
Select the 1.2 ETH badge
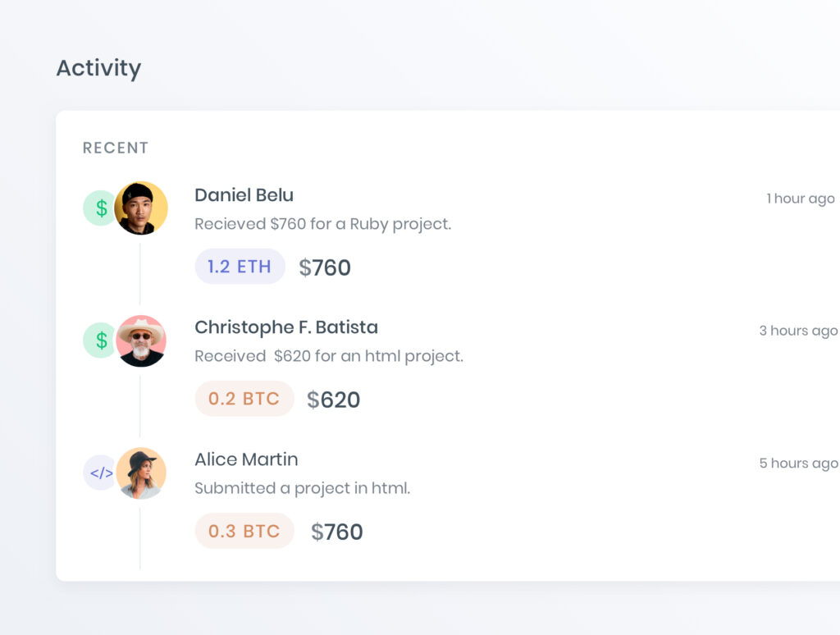pyautogui.click(x=240, y=267)
